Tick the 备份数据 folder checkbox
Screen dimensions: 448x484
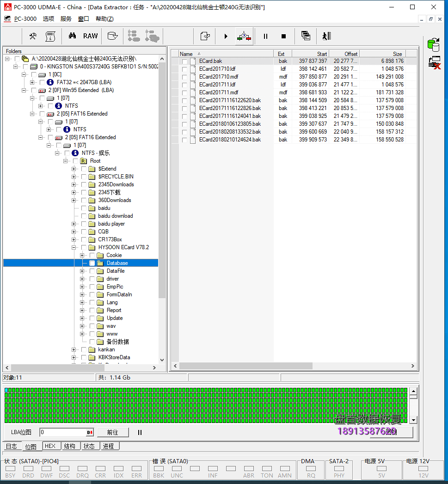pyautogui.click(x=92, y=342)
